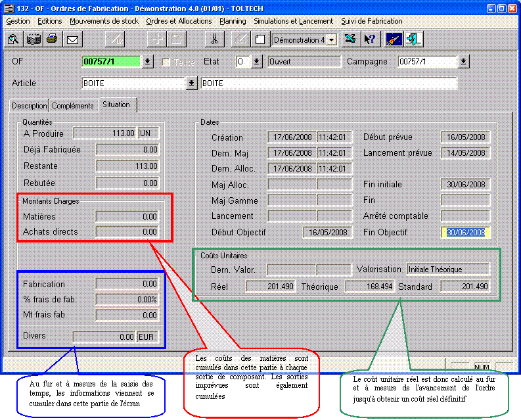Screen dimensions: 521x420
Task: Click the search magnifier toolbar icon
Action: [x=13, y=39]
